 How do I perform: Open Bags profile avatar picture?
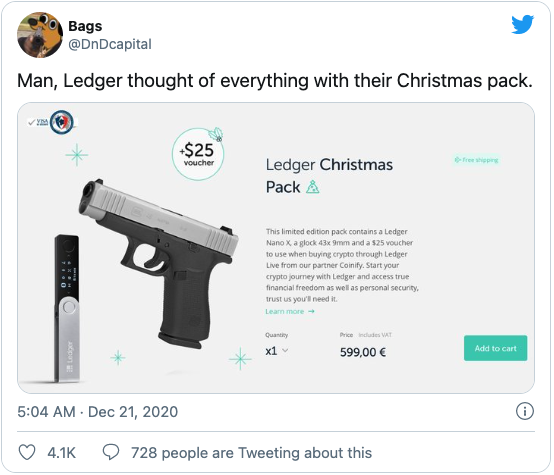point(40,35)
